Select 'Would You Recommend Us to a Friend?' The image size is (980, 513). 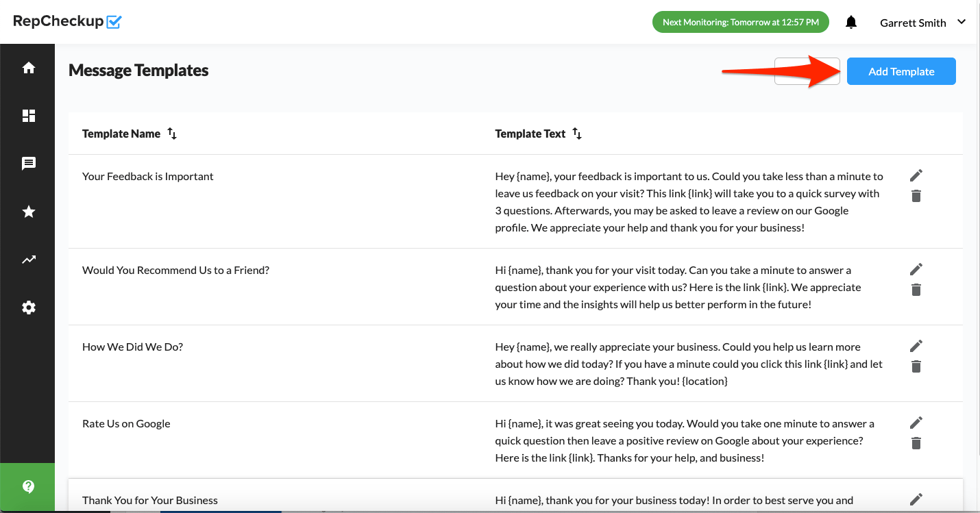pyautogui.click(x=175, y=270)
